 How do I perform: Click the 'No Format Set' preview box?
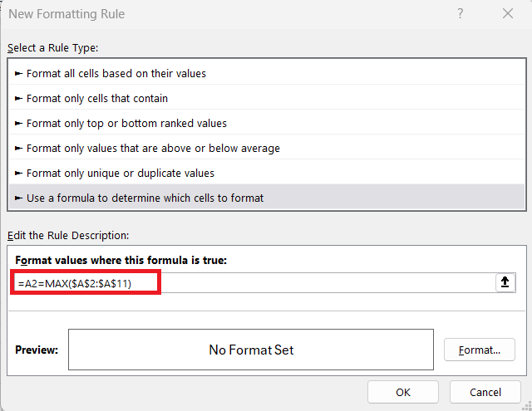click(251, 350)
